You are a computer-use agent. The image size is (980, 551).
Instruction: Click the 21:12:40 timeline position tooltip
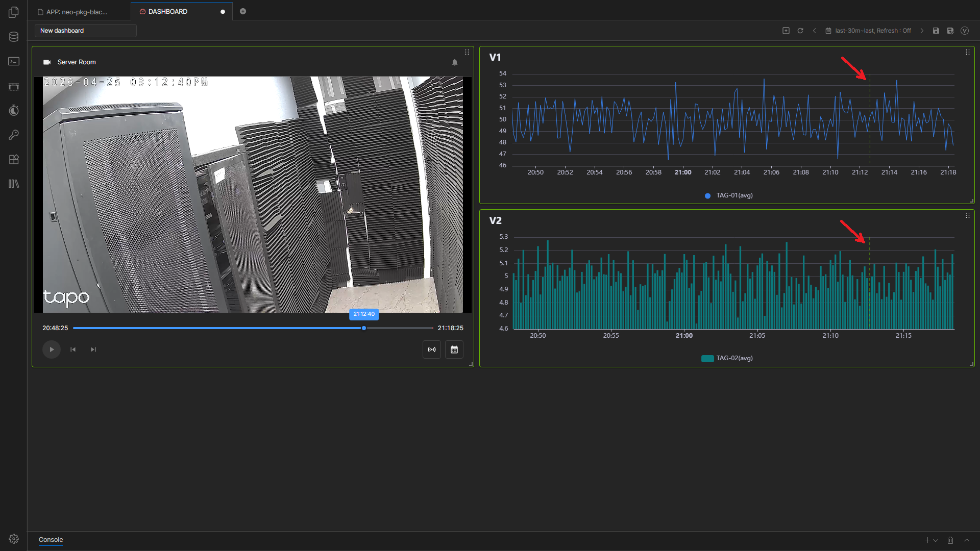[x=364, y=314]
